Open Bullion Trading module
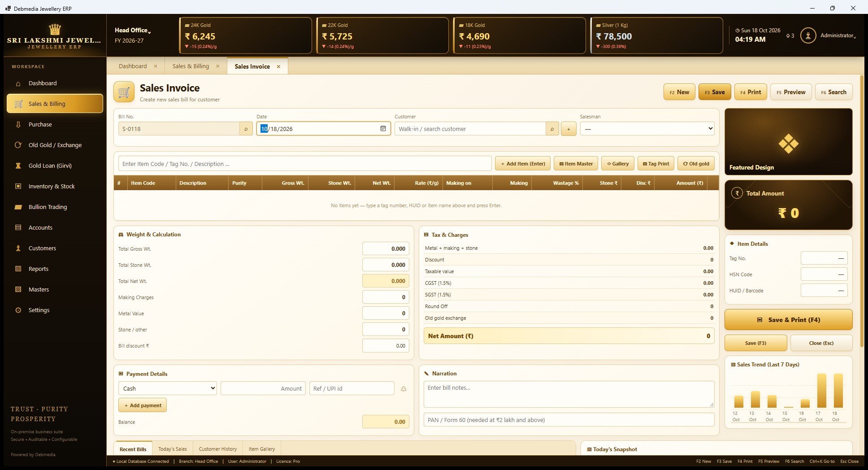The width and height of the screenshot is (868, 470). click(55, 207)
